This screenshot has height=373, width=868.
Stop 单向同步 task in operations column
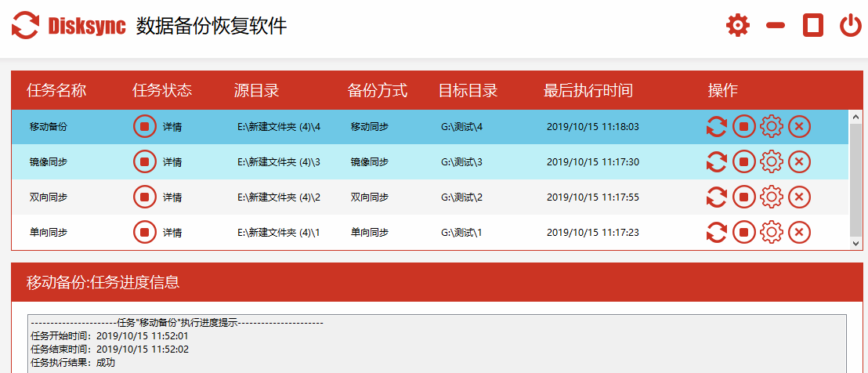pos(744,233)
